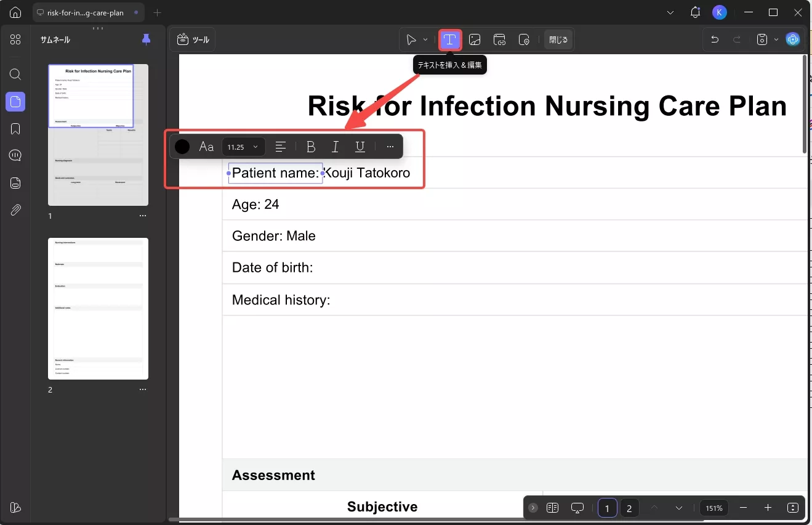Select the page thumbnails sidebar icon

tap(15, 102)
